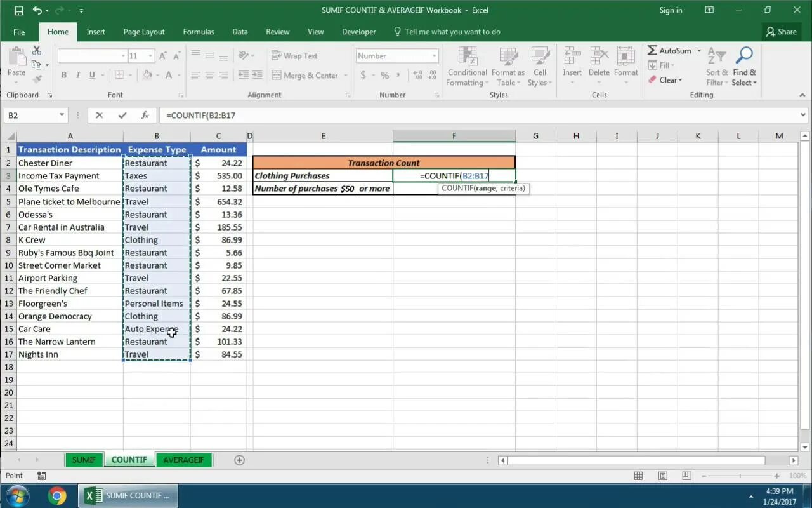This screenshot has width=812, height=508.
Task: Click the Orientation text angle icon
Action: [x=244, y=56]
